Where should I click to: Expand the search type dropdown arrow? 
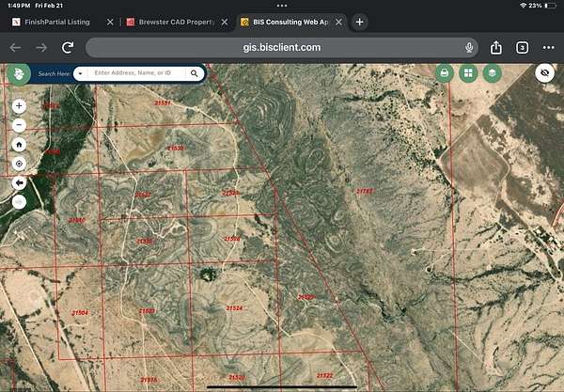coord(81,72)
